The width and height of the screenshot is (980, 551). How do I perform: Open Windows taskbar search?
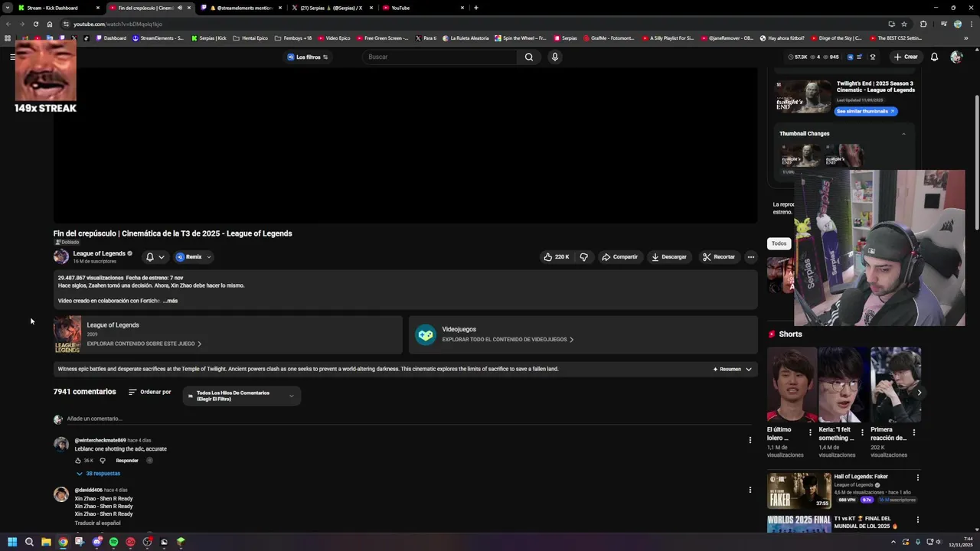(x=29, y=542)
